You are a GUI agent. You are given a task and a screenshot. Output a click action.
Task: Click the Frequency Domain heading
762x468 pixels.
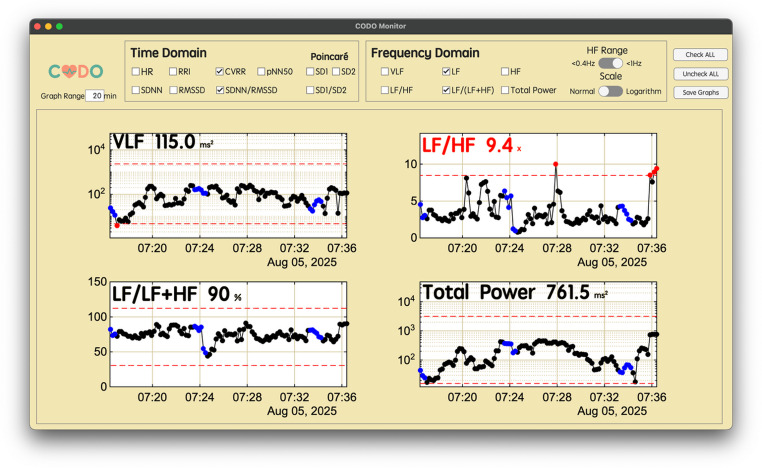click(425, 53)
